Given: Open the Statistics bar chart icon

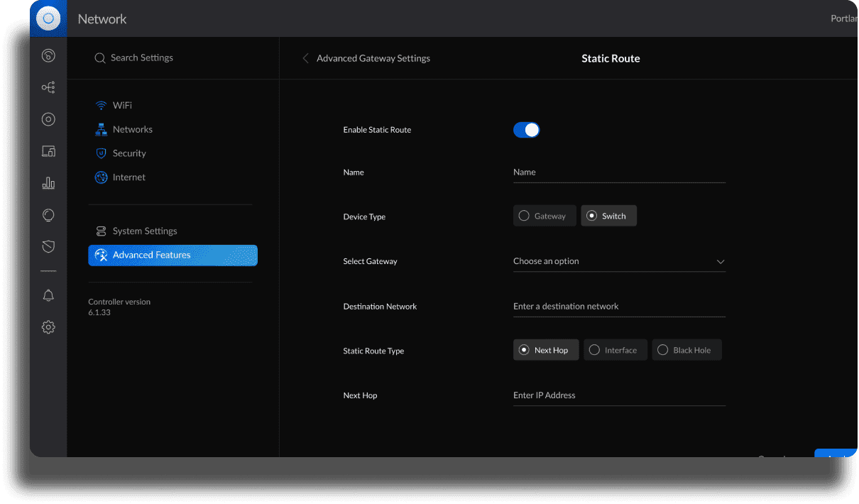Looking at the screenshot, I should (x=48, y=183).
